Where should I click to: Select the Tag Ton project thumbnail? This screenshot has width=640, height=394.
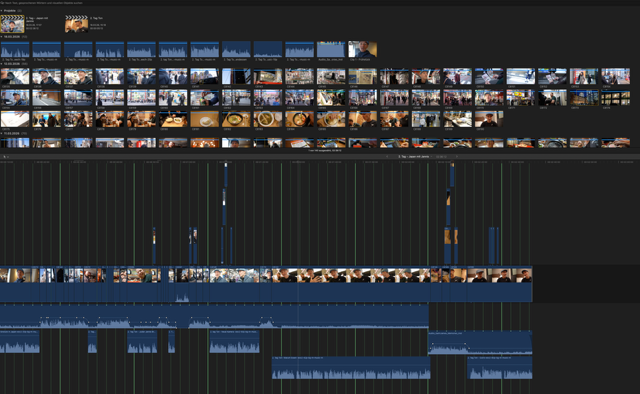(x=76, y=24)
